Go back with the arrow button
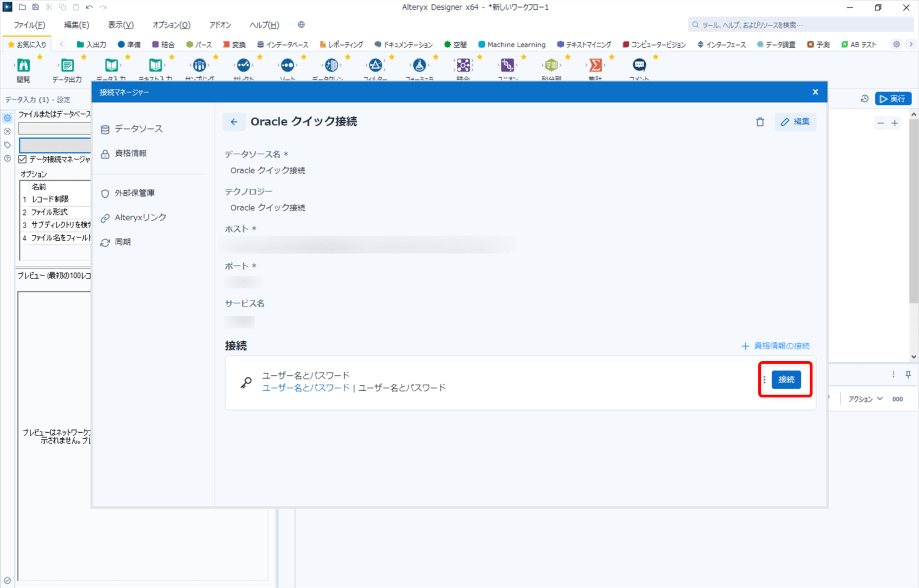The image size is (919, 588). (x=234, y=122)
